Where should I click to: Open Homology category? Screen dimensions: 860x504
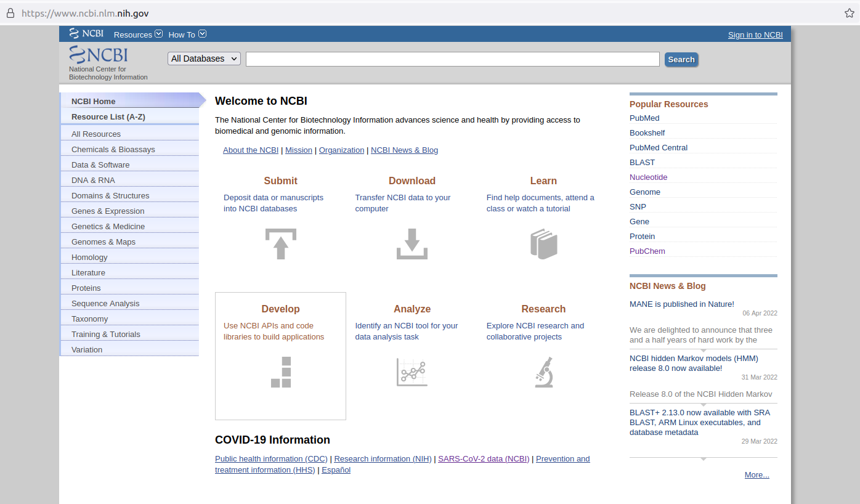129,257
